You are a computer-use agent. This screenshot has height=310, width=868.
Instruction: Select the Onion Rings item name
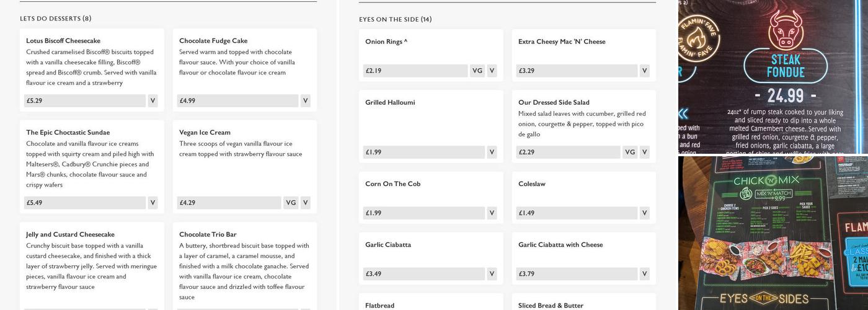point(386,42)
